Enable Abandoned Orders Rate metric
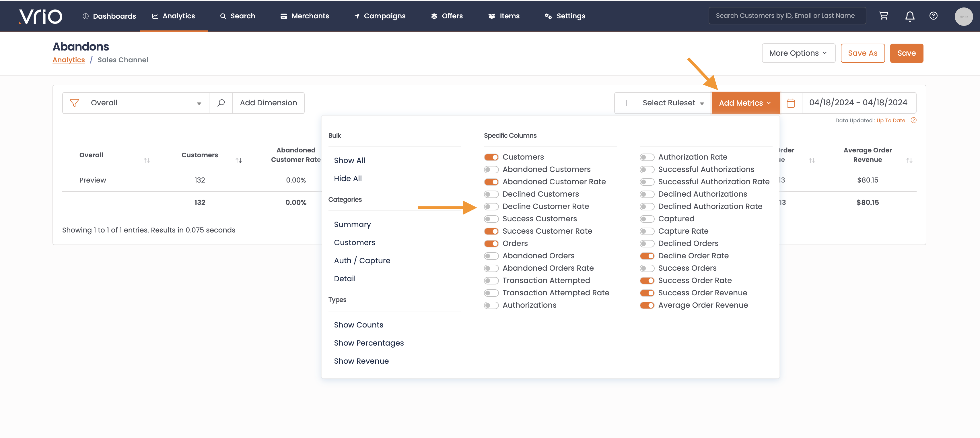Screen dimensions: 980x438 [491, 268]
